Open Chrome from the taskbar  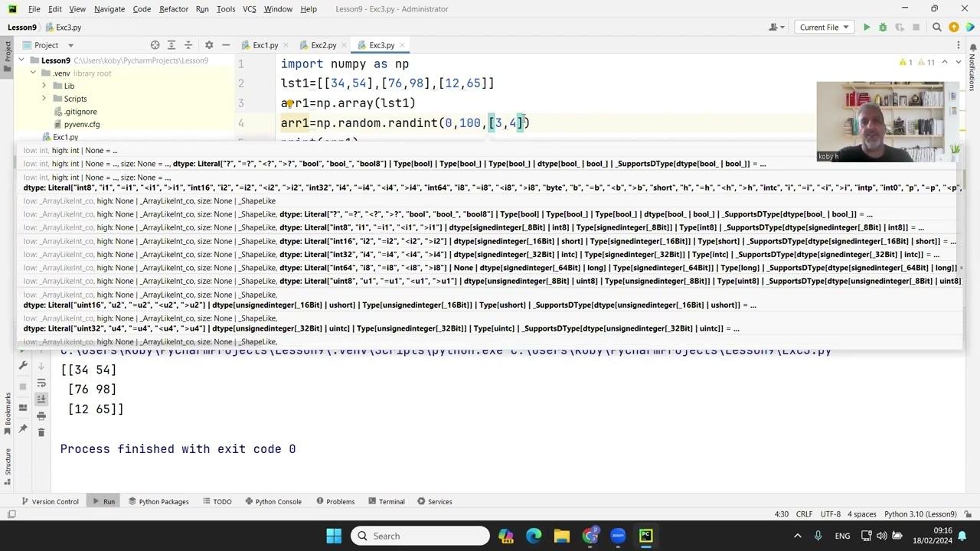pos(590,536)
